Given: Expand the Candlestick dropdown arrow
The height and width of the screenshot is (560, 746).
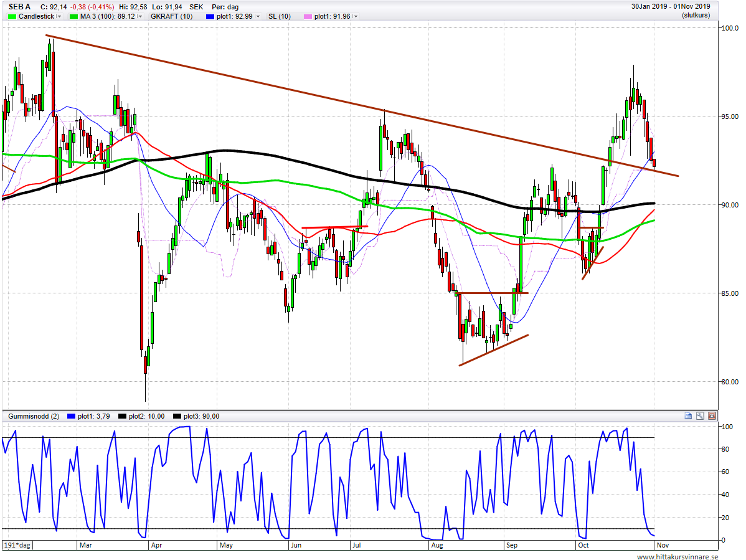Looking at the screenshot, I should (59, 17).
